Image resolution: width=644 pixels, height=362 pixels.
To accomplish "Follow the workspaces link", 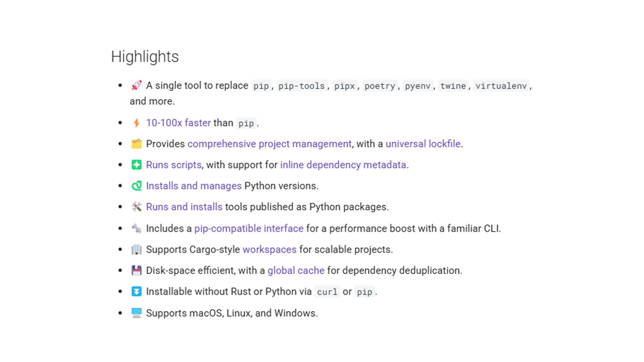I will [270, 249].
